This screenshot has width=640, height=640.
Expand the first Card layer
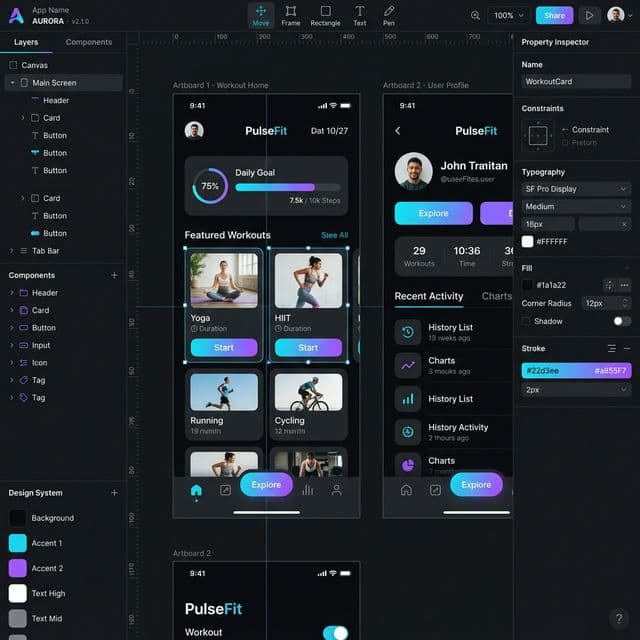click(23, 118)
